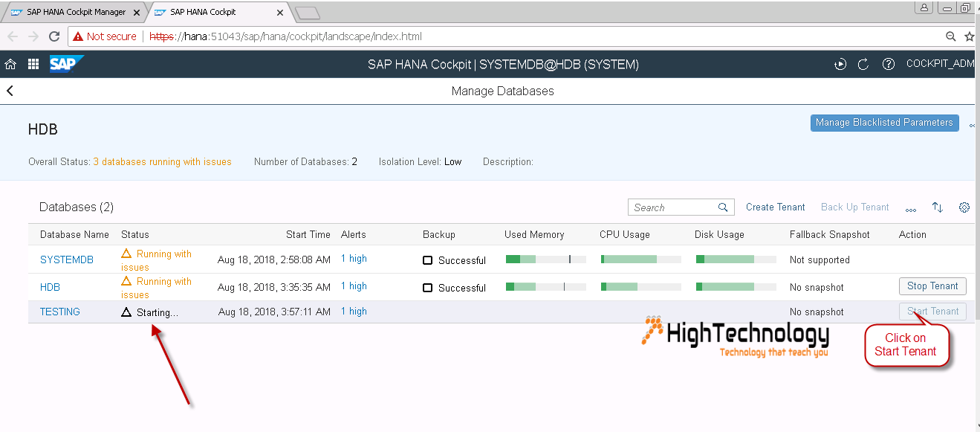Click the Alerts column header
Screen dimensions: 980x432
pos(354,234)
